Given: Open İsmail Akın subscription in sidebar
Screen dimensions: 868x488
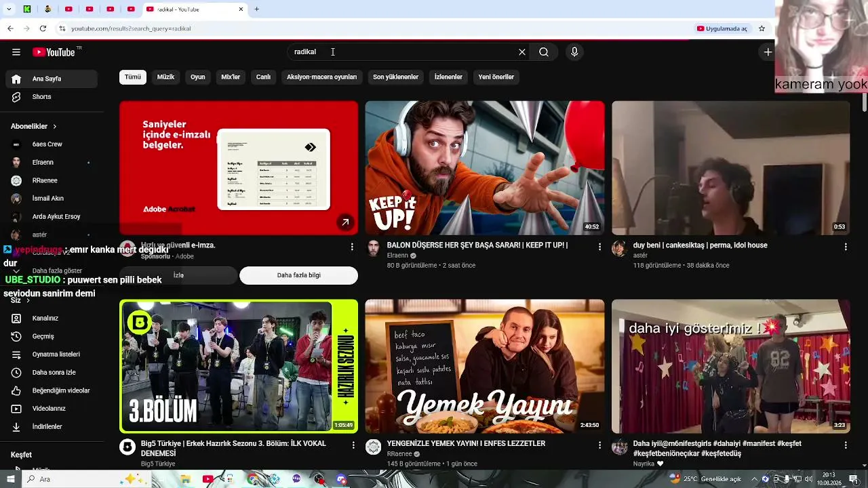Looking at the screenshot, I should (x=52, y=199).
